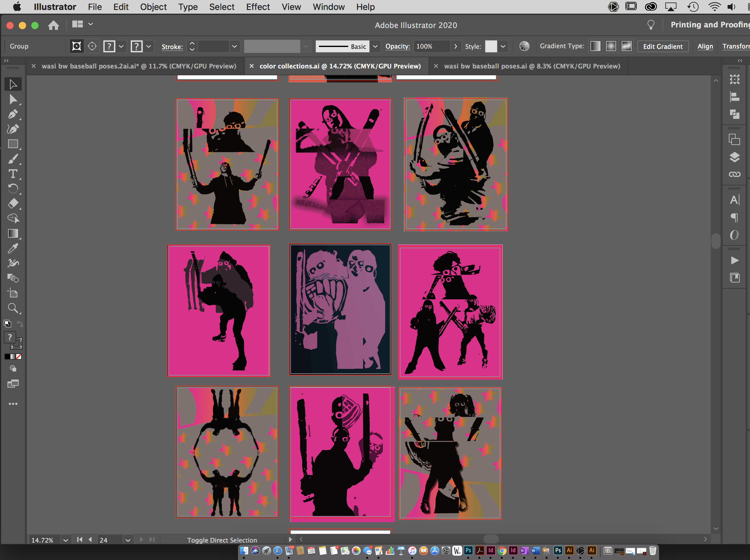Select the Zoom tool
The width and height of the screenshot is (750, 560).
click(x=13, y=308)
